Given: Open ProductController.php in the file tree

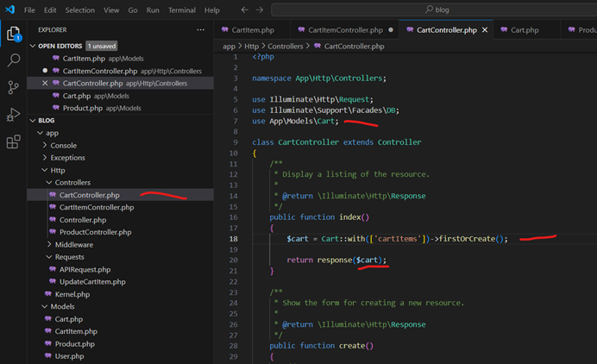Looking at the screenshot, I should (95, 233).
